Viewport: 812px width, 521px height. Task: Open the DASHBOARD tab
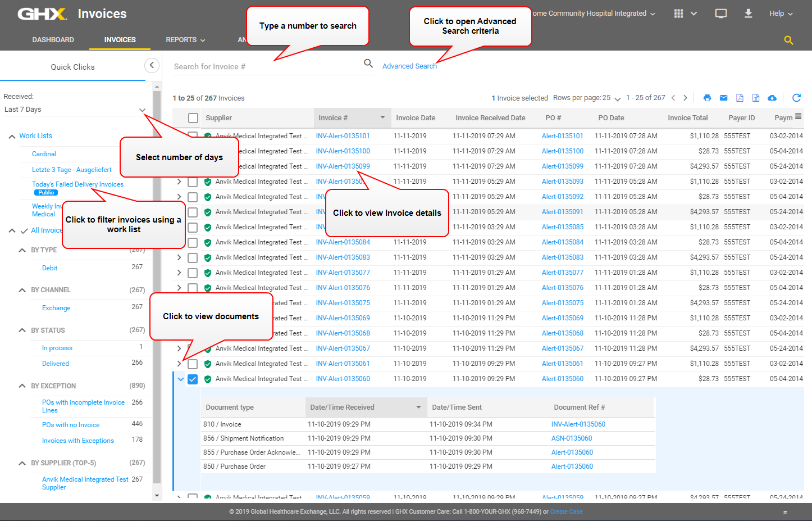pos(53,40)
